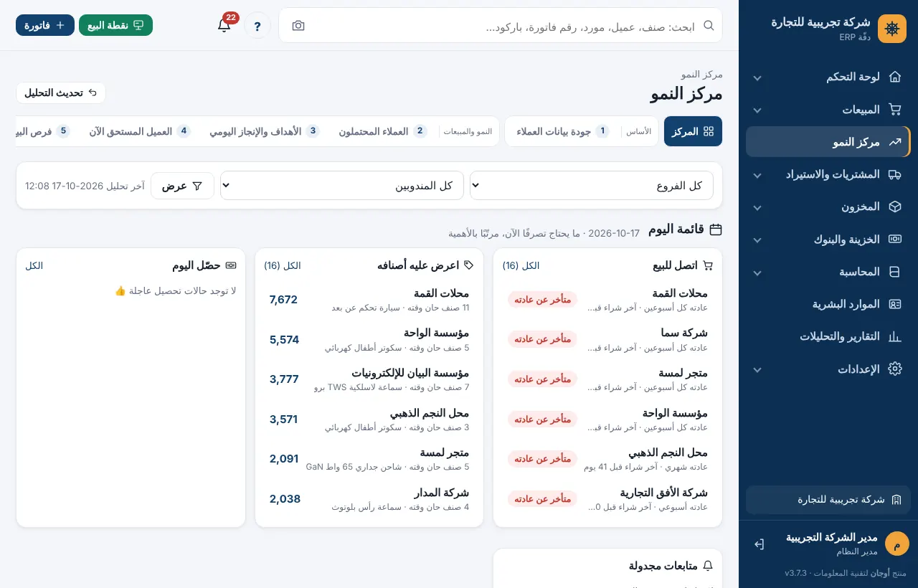Open the كل الفروع branch dropdown

pyautogui.click(x=592, y=186)
